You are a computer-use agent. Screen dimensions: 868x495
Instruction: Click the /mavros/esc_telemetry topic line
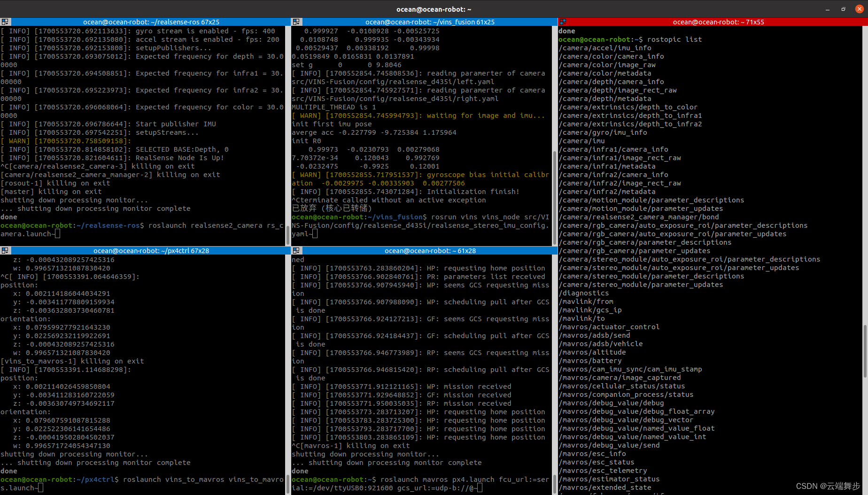point(603,471)
